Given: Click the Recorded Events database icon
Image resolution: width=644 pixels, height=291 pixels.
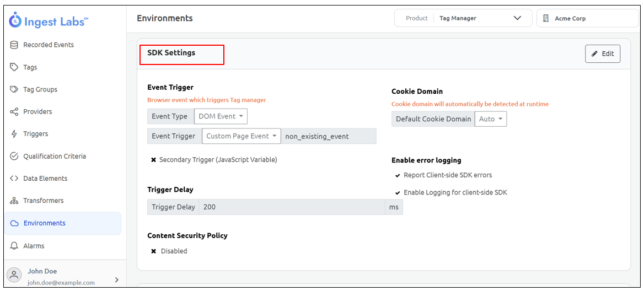Looking at the screenshot, I should [14, 45].
